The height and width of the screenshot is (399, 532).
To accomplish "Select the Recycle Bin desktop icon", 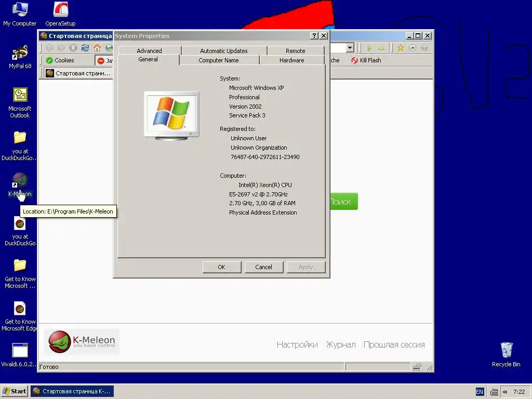I will point(506,354).
